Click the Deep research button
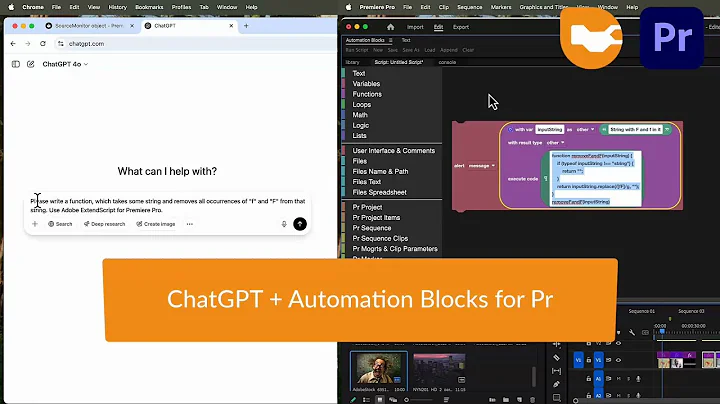 pyautogui.click(x=104, y=224)
